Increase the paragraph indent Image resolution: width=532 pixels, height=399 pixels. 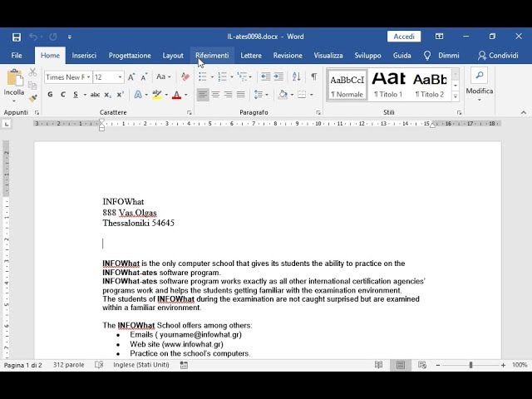pyautogui.click(x=278, y=77)
